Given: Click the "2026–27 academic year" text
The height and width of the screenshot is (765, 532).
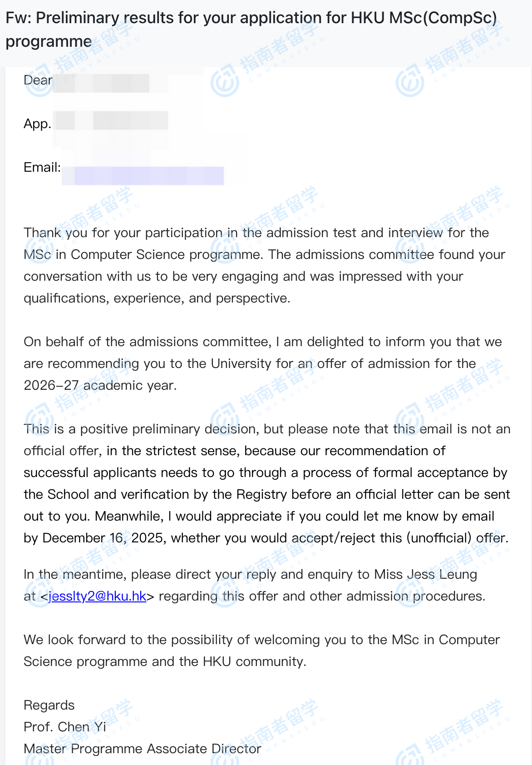Looking at the screenshot, I should pyautogui.click(x=100, y=385).
